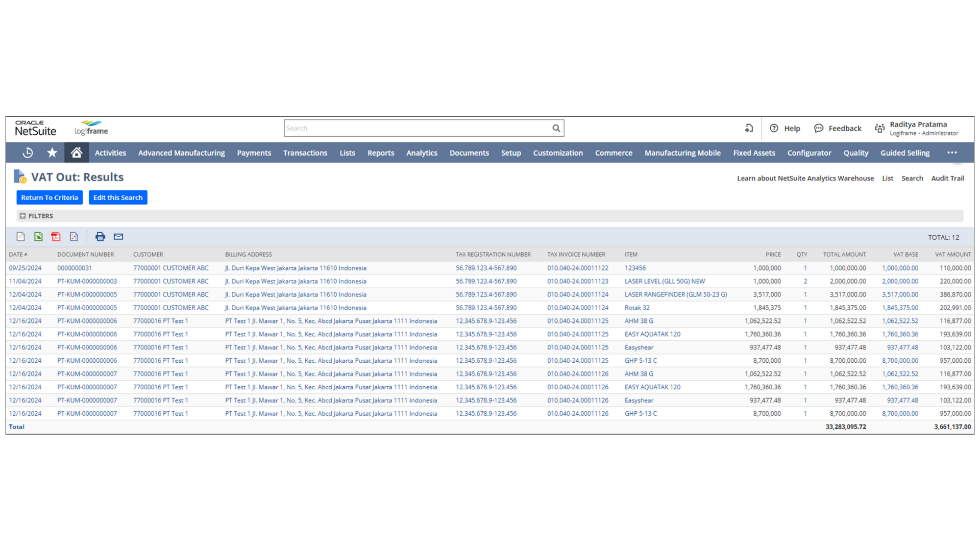Screen dimensions: 980x551
Task: Sort by TAX INVOICE NUMBER column header
Action: [576, 254]
